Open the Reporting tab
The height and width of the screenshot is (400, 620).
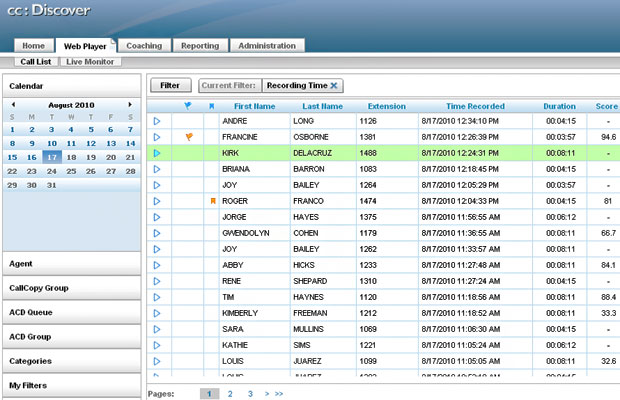tap(200, 45)
